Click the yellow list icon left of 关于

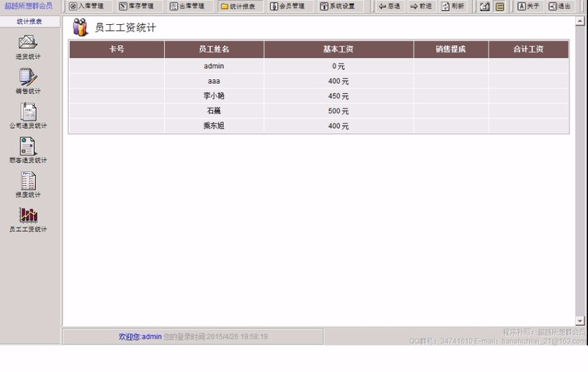point(500,7)
